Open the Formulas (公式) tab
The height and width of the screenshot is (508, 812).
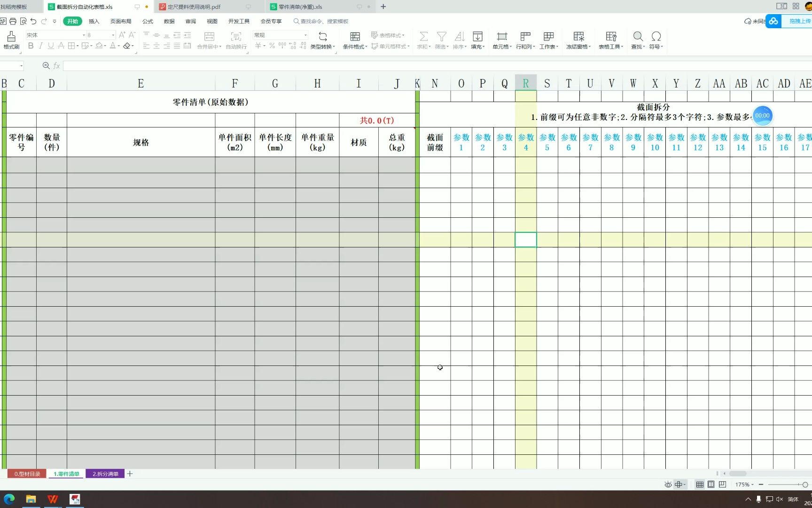pos(148,21)
